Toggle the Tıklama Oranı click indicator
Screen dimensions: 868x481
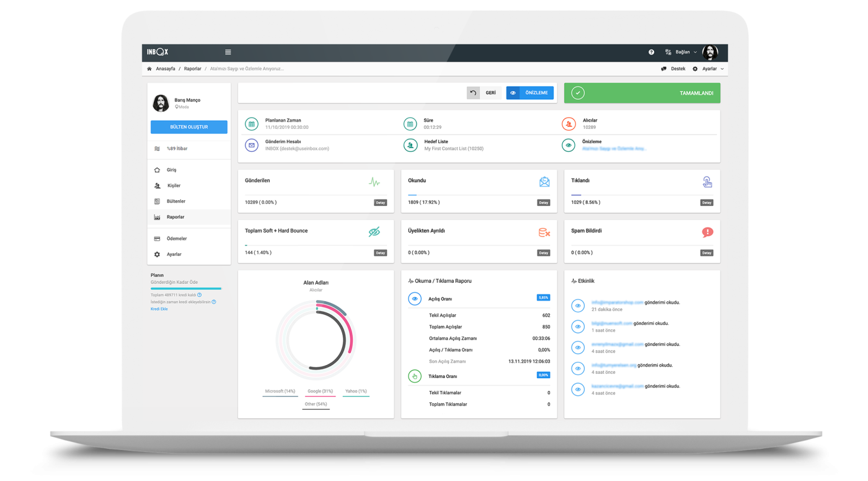click(415, 376)
